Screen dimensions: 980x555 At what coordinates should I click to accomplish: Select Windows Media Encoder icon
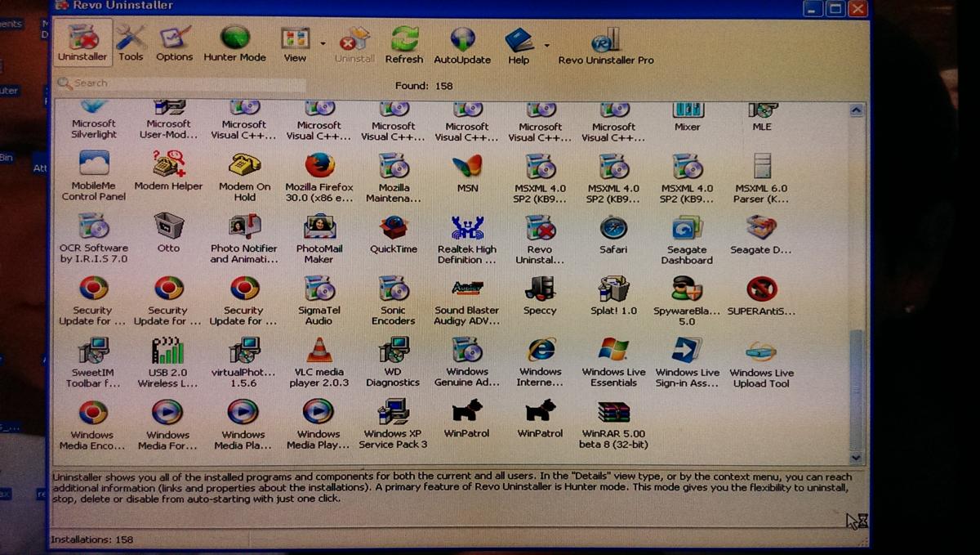[93, 425]
